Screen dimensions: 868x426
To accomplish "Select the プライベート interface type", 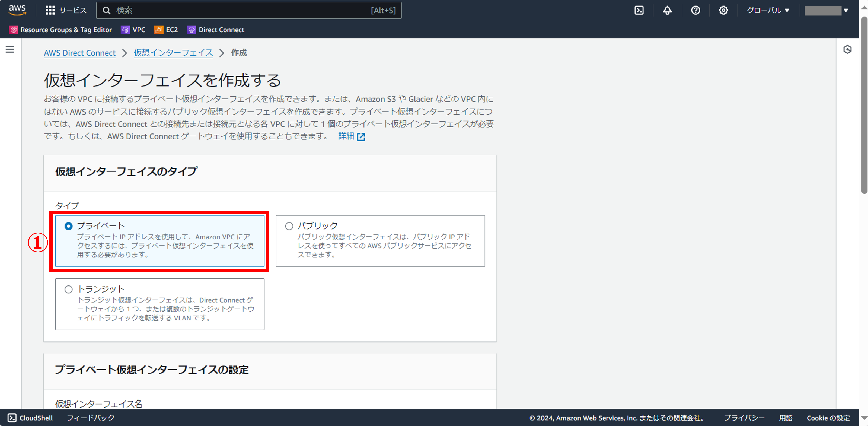I will pyautogui.click(x=68, y=226).
